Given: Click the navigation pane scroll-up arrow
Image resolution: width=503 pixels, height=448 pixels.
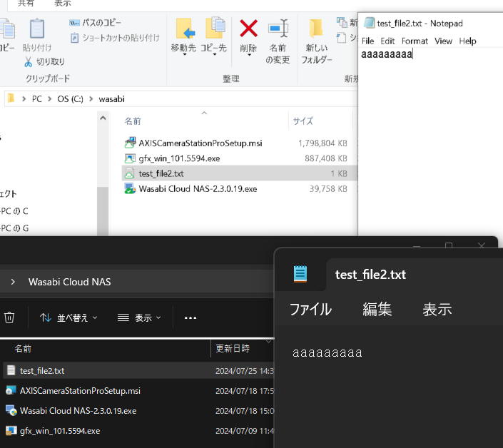Looking at the screenshot, I should [103, 118].
